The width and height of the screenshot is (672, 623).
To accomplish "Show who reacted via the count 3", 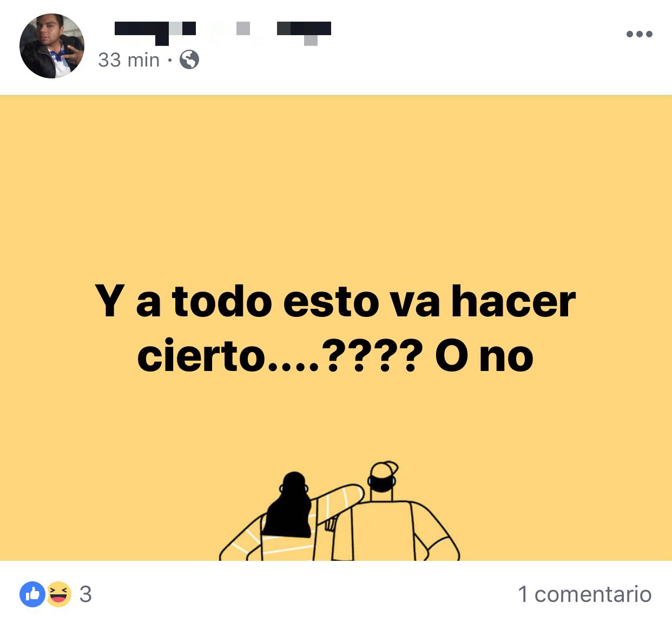I will point(85,594).
